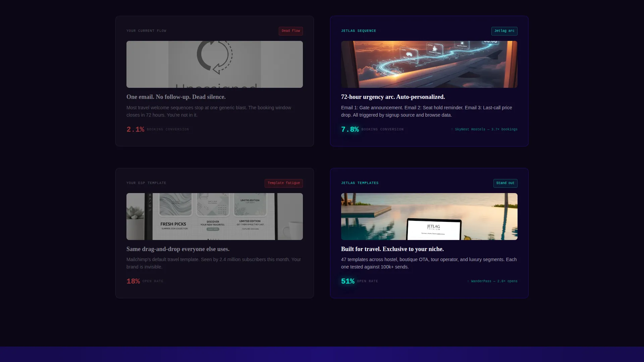Viewport: 644px width, 362px height.
Task: Open the 'Fresh Picks' template image
Action: click(x=215, y=217)
